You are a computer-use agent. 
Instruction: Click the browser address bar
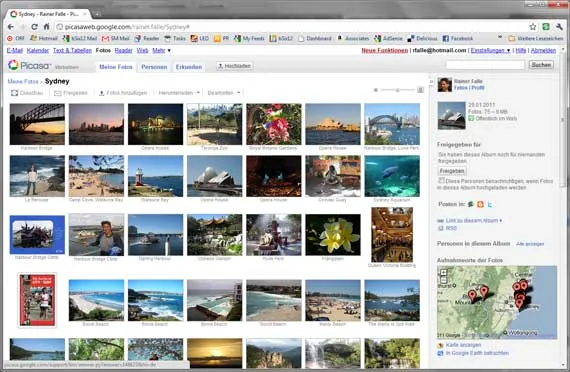[291, 27]
